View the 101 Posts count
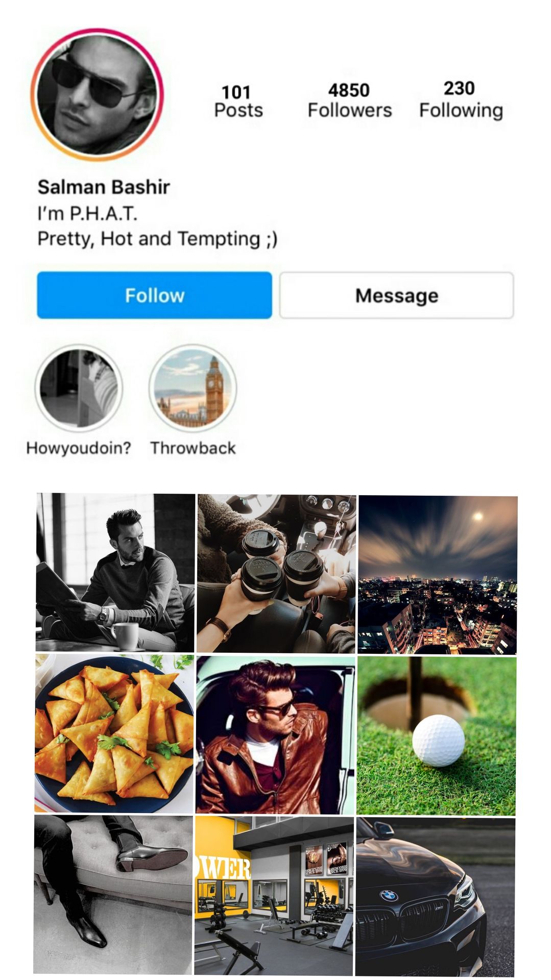 238,101
